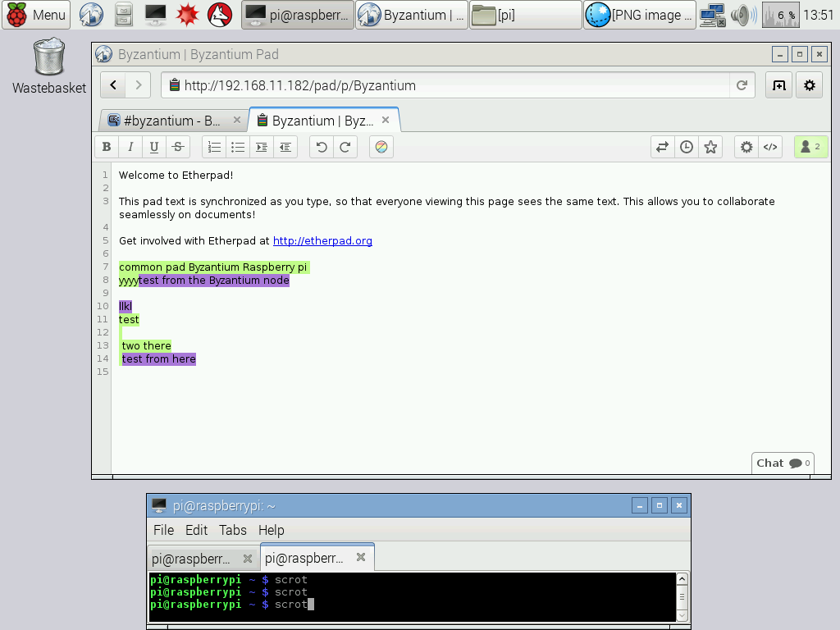The image size is (840, 630).
Task: Switch to the [PNG image taskbar item
Action: pos(640,15)
